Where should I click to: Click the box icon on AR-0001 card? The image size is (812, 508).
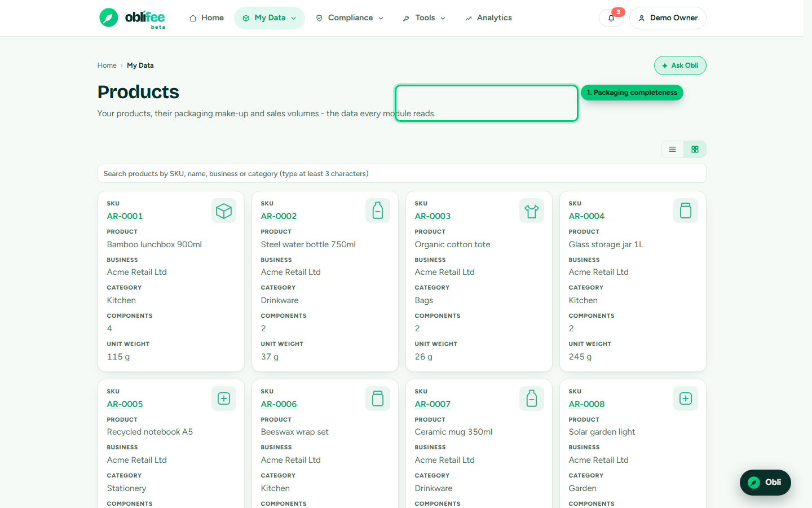coord(224,211)
